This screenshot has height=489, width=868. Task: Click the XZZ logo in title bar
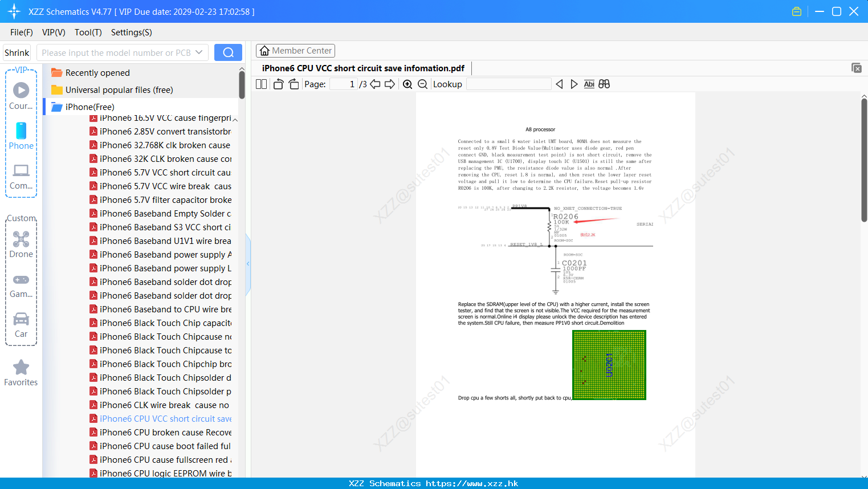click(14, 11)
